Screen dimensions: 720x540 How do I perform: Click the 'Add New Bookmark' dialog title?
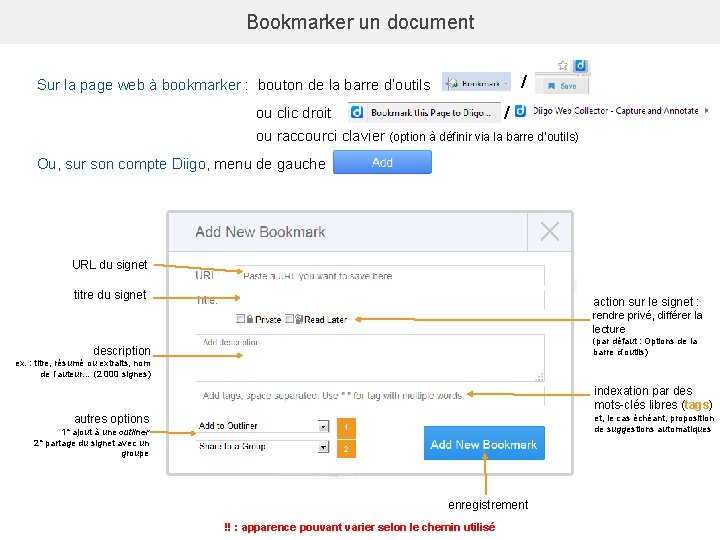pos(260,232)
